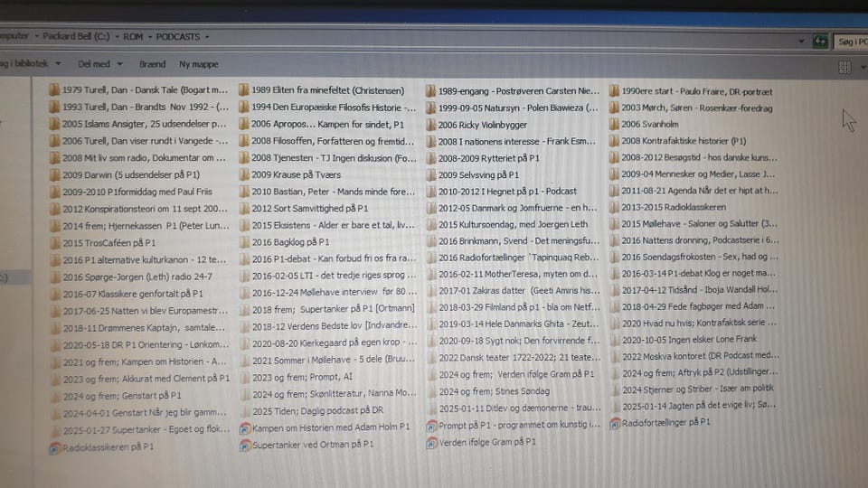Click shortcut icon of Supertanker ved Ortman på P1
The height and width of the screenshot is (488, 868).
click(245, 445)
